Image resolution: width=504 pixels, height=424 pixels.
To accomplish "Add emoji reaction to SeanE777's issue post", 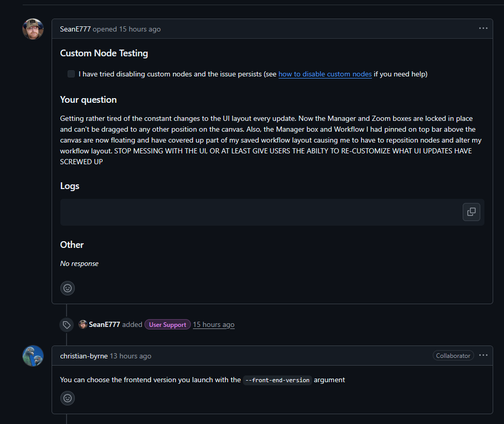I will click(68, 288).
